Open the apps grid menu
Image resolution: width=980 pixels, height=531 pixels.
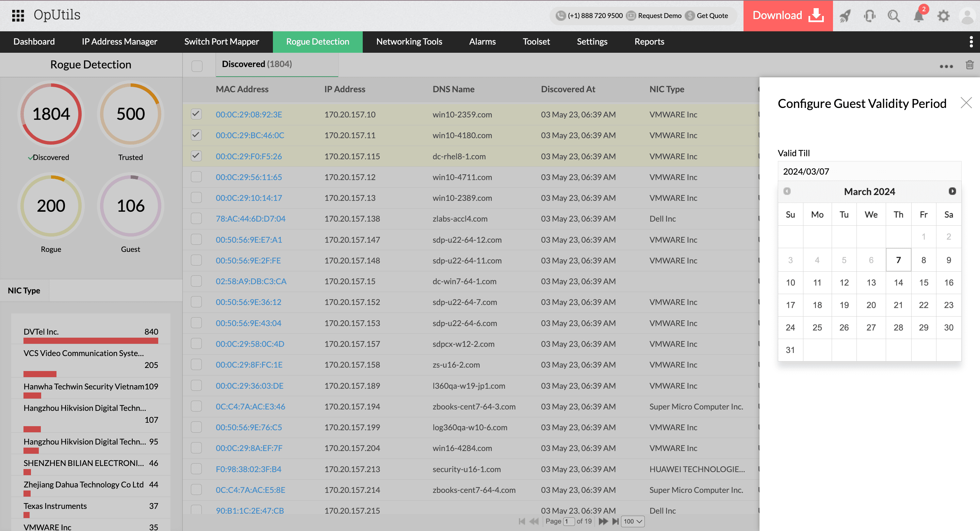(17, 16)
